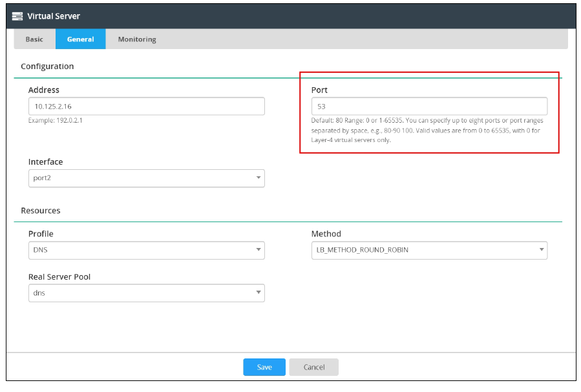Click the Virtual Server title text
Image resolution: width=581 pixels, height=392 pixels.
tap(54, 15)
